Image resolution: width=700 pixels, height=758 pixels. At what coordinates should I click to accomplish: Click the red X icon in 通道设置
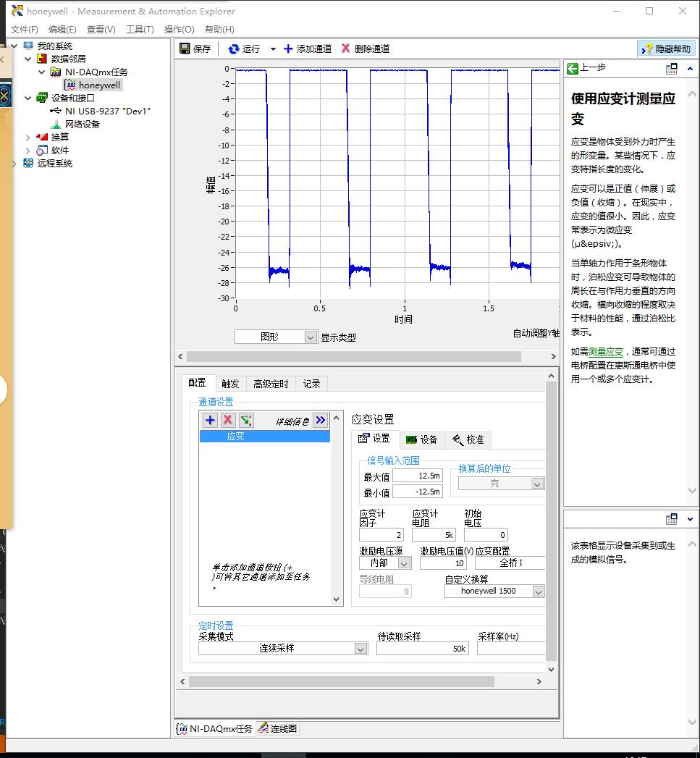[x=228, y=420]
